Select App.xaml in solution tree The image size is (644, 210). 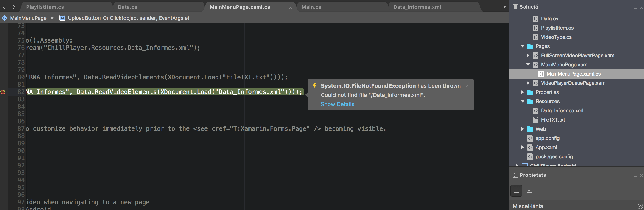tap(546, 148)
